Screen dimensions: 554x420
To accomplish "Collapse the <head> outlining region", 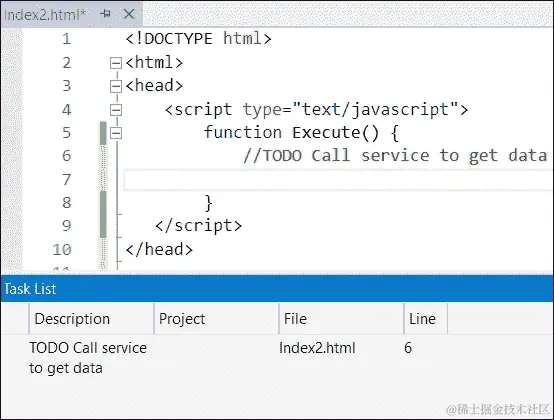I will pos(116,86).
